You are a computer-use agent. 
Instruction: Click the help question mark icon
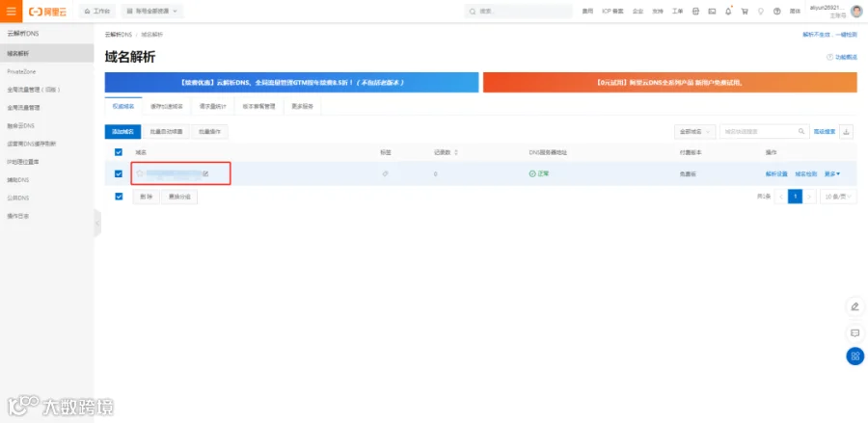(x=776, y=11)
